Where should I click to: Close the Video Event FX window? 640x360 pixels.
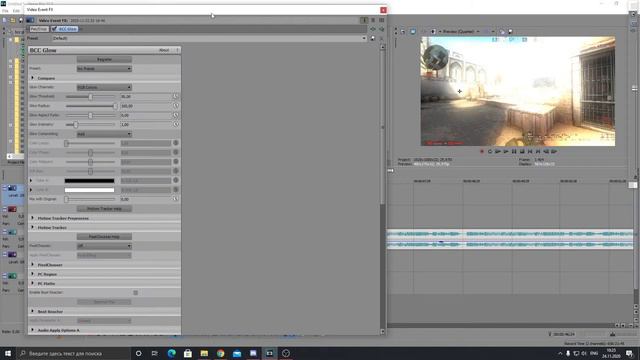click(x=383, y=10)
